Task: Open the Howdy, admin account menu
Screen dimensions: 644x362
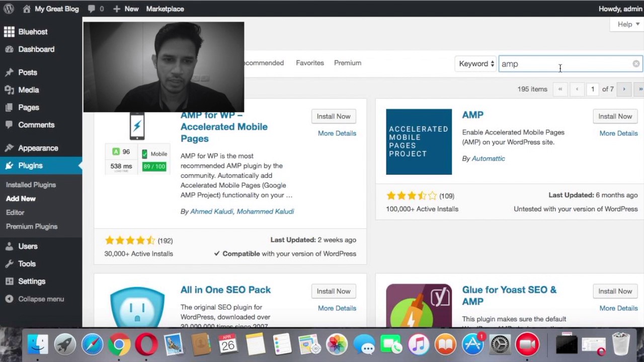Action: coord(620,9)
